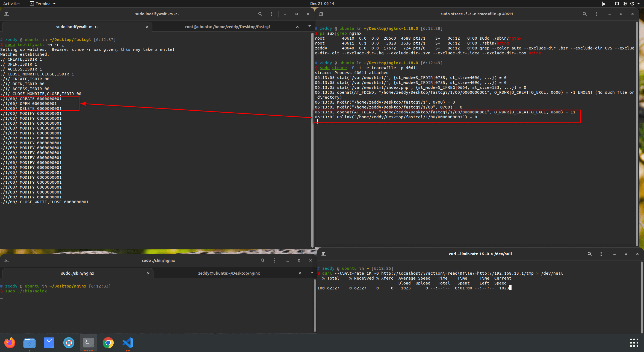Expand tab list dropdown in nginx window

pos(312,273)
